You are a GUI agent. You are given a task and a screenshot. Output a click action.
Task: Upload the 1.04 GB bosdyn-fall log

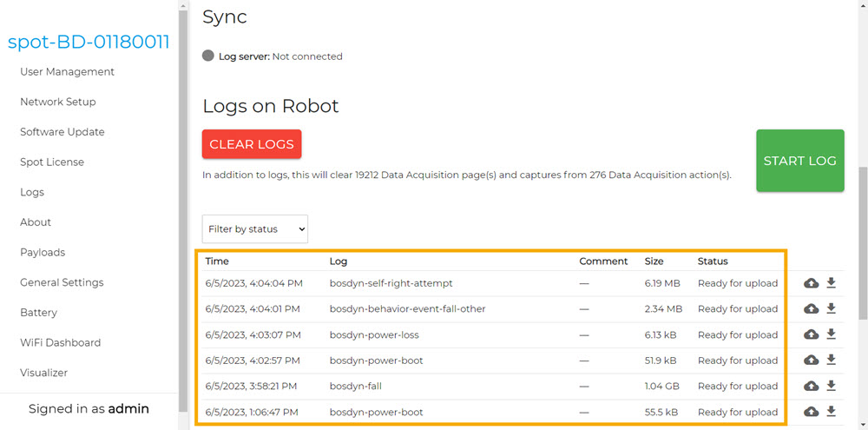811,386
